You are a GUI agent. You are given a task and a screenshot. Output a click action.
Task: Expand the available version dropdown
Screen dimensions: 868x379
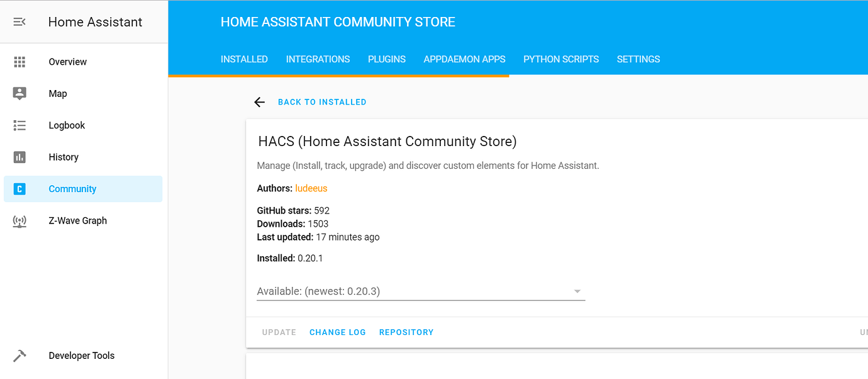click(x=576, y=291)
